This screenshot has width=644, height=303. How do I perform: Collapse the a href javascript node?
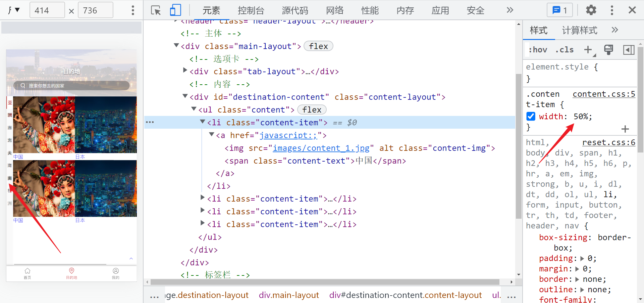coord(211,134)
